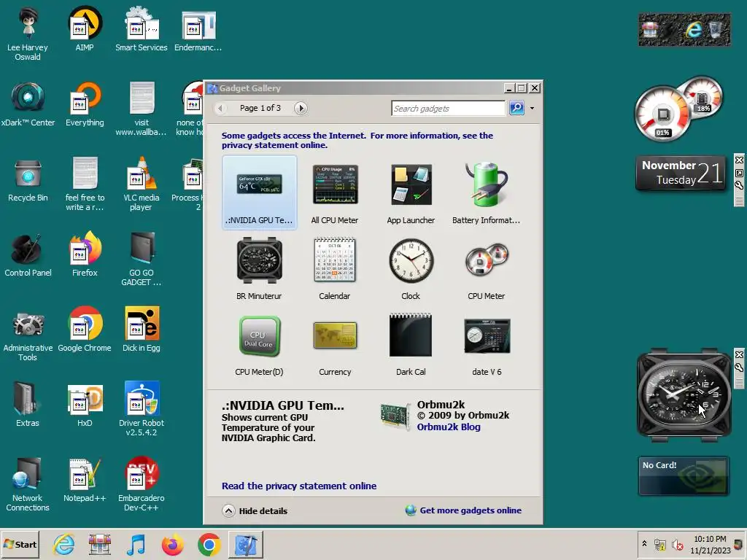Open the Orbmu2k Blog link

[449, 427]
